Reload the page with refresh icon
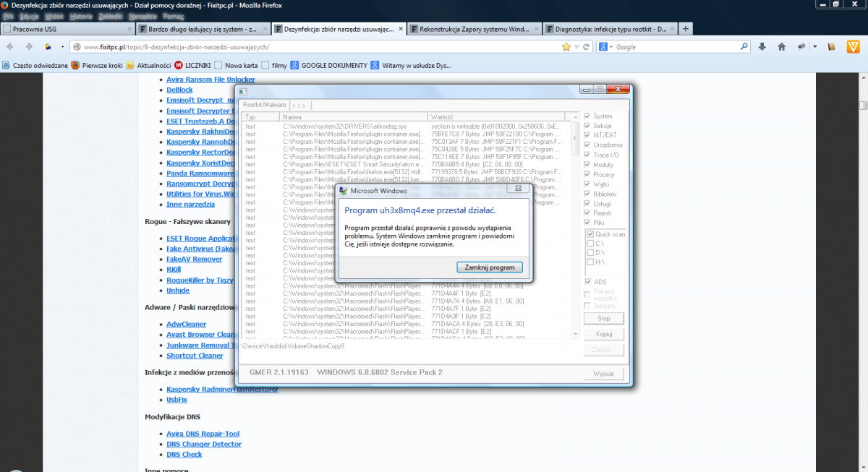868x472 pixels. tap(586, 46)
